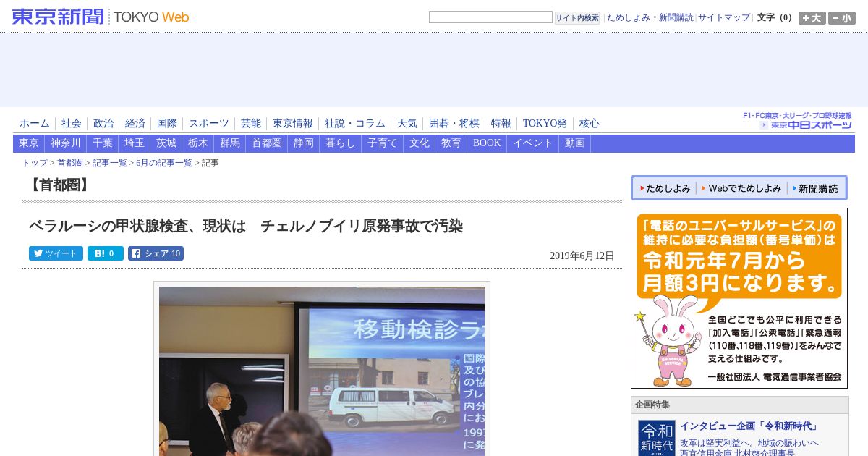Go to the ホーム menu item
Viewport: 868px width, 456px height.
point(35,124)
